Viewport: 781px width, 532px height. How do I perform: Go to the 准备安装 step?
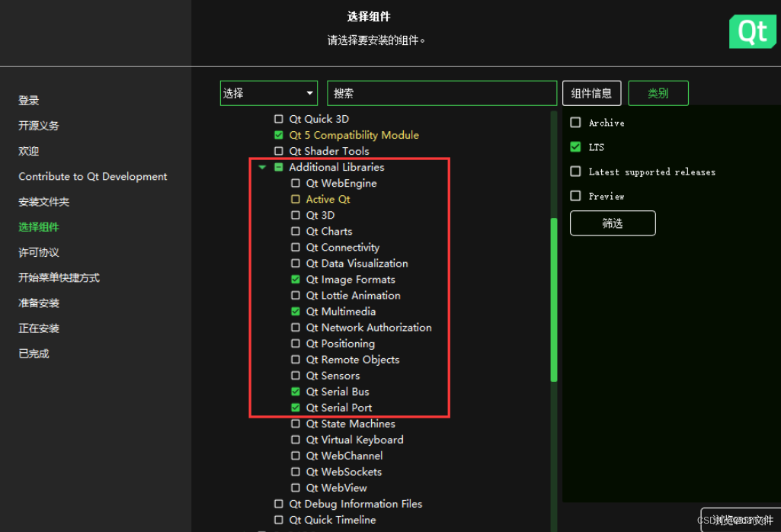[38, 303]
